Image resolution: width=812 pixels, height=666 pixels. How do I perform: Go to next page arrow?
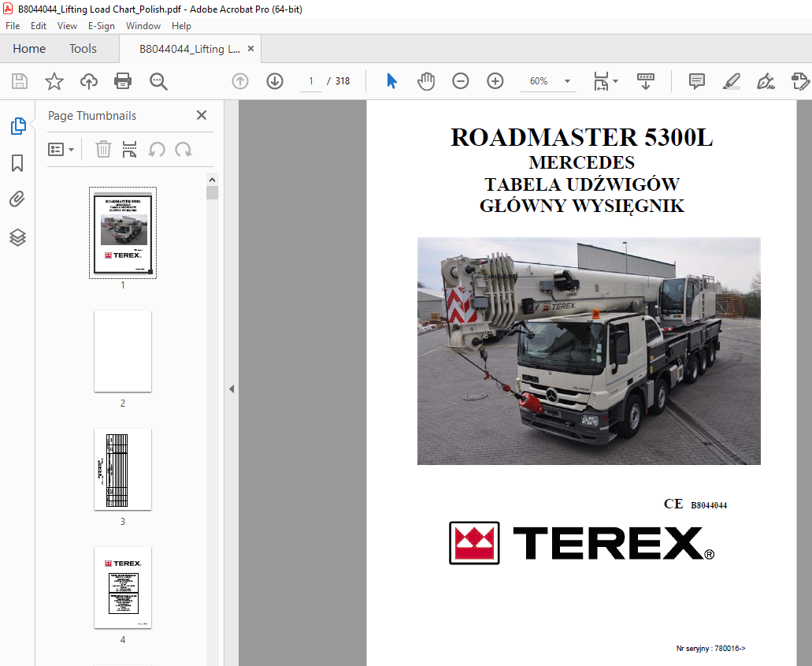[274, 81]
